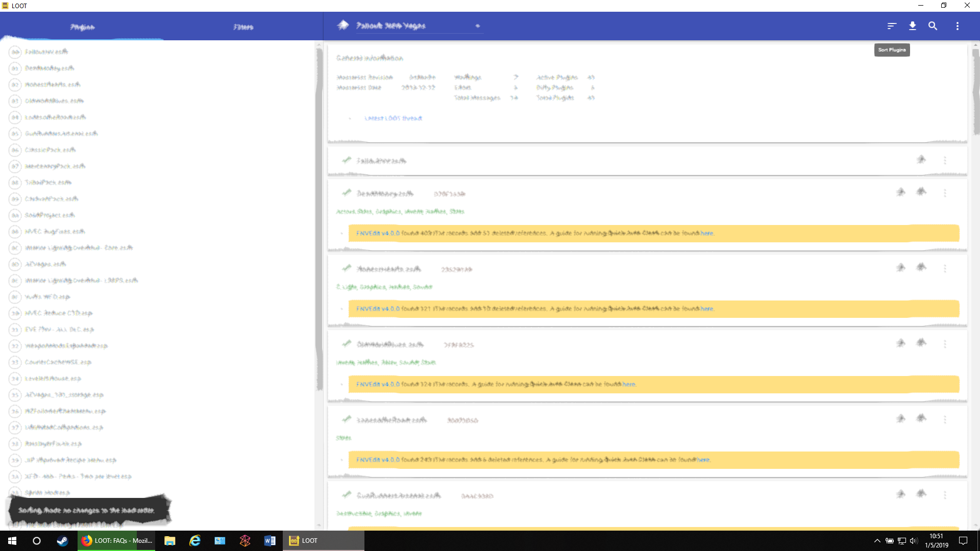Open the main menu three-dot icon in header
This screenshot has width=980, height=551.
[x=958, y=26]
